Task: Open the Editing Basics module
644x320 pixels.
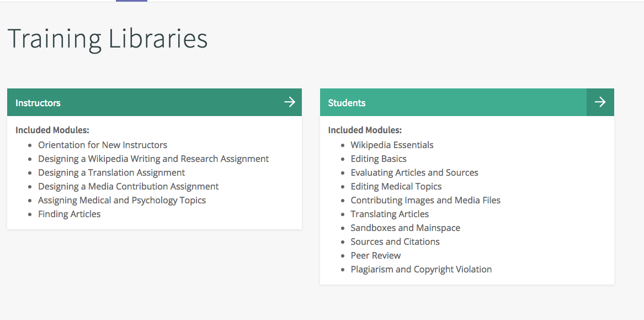Action: (x=379, y=159)
